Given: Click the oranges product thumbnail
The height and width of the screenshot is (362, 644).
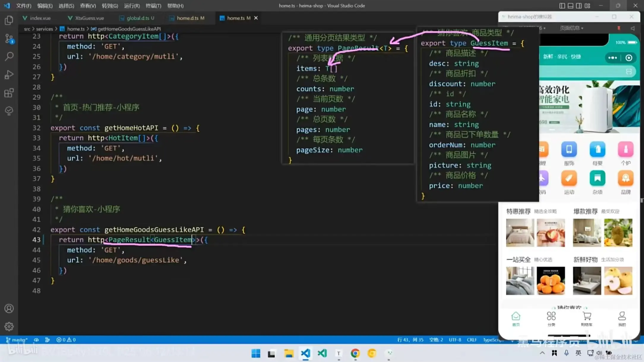Looking at the screenshot, I should (551, 281).
